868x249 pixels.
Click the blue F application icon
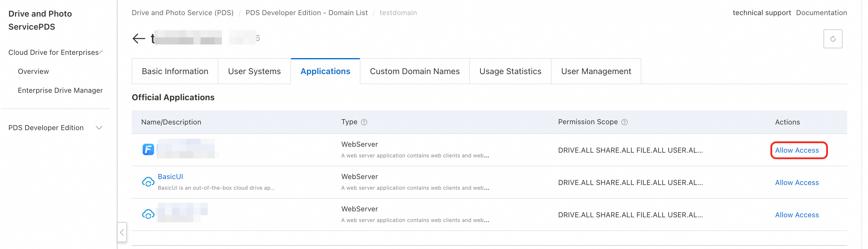[148, 149]
